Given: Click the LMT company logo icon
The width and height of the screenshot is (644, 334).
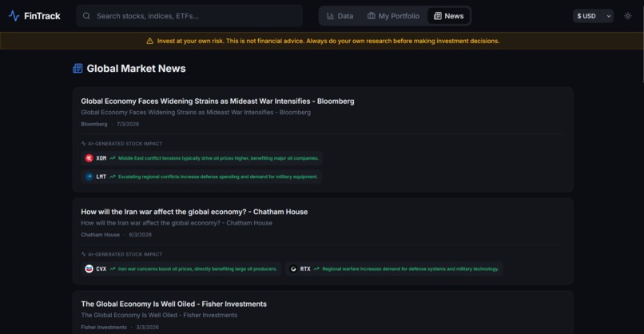Looking at the screenshot, I should [89, 177].
